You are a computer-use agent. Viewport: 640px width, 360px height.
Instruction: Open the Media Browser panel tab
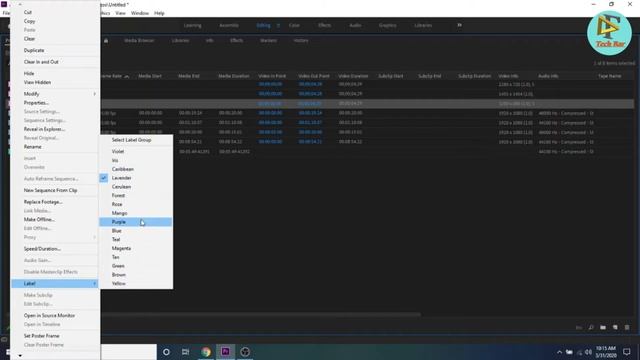pyautogui.click(x=139, y=41)
